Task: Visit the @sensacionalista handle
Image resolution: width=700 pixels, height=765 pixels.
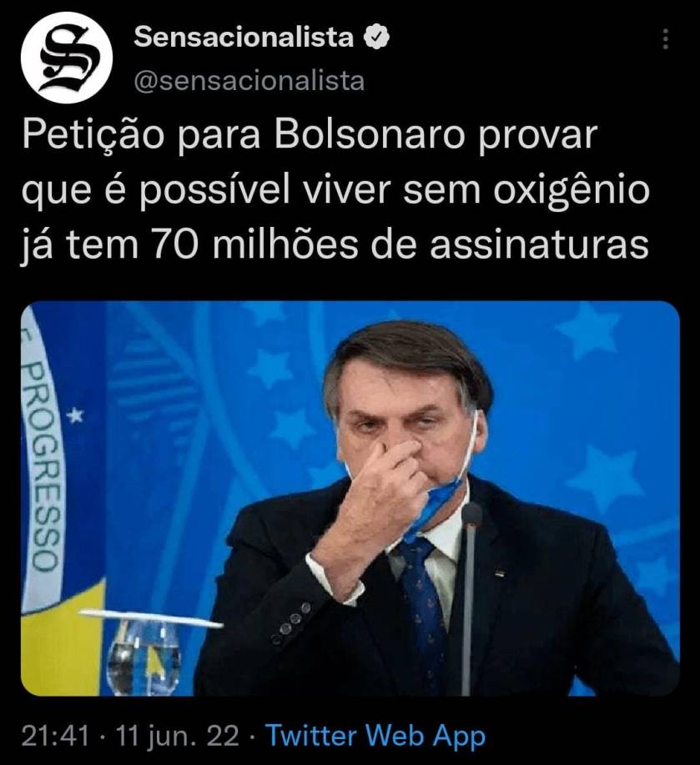Action: pyautogui.click(x=249, y=80)
